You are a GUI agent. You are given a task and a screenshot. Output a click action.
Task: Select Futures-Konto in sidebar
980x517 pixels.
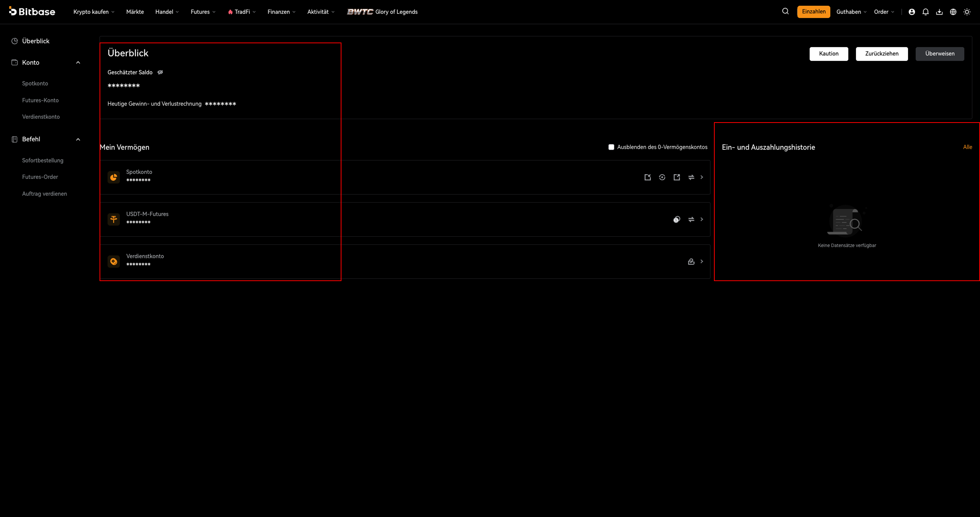(x=40, y=100)
